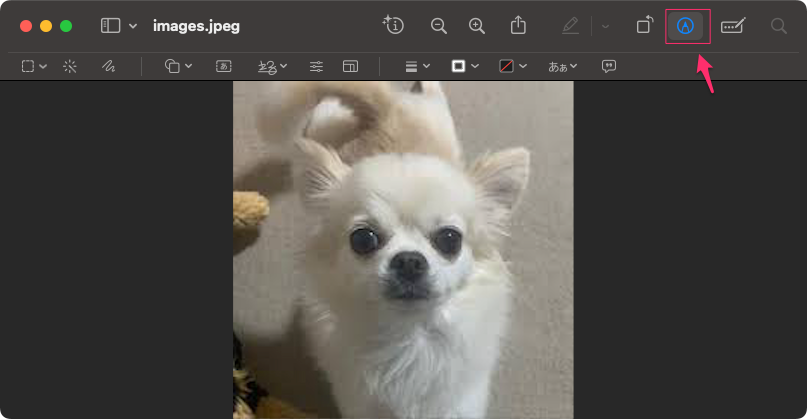This screenshot has width=807, height=419.
Task: Expand border color chevron
Action: pos(475,66)
